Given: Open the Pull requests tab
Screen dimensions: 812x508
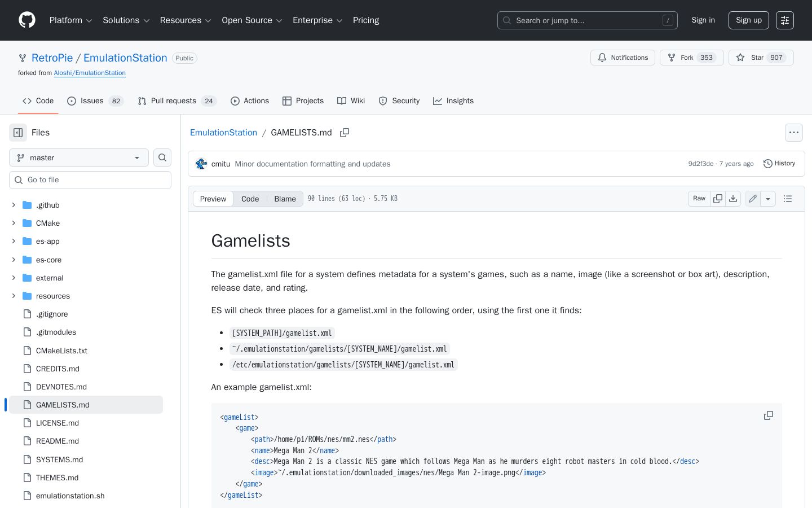Looking at the screenshot, I should [x=177, y=101].
